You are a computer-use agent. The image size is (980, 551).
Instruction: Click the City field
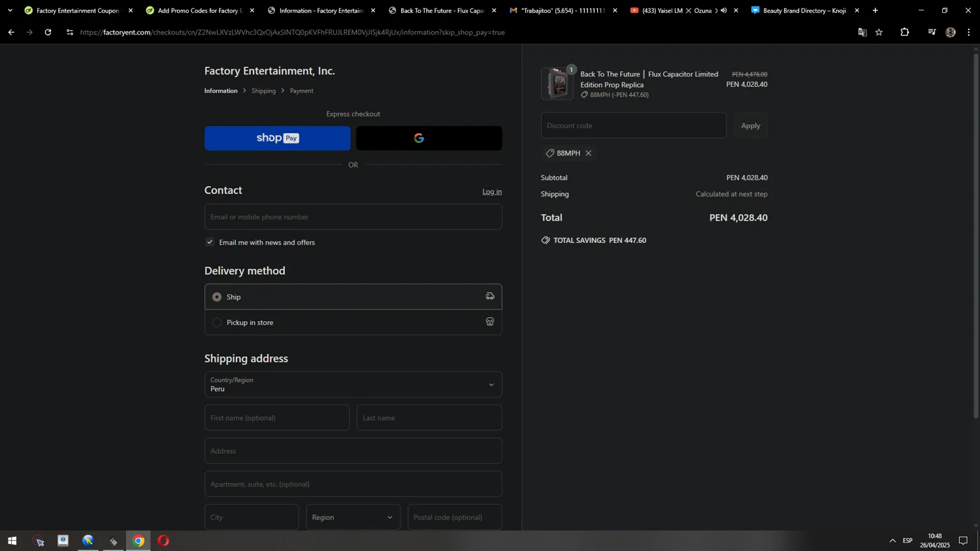pos(252,517)
